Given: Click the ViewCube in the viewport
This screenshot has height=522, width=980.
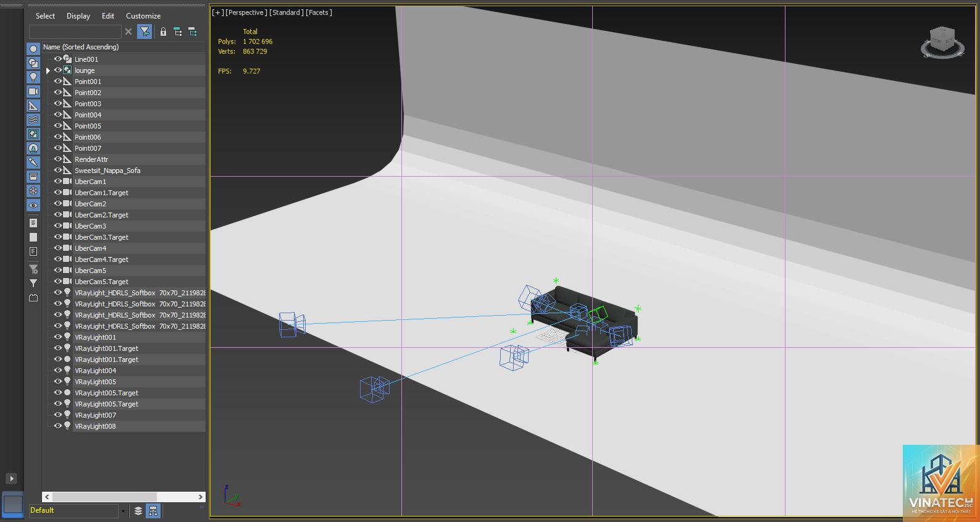Looking at the screenshot, I should (x=942, y=43).
